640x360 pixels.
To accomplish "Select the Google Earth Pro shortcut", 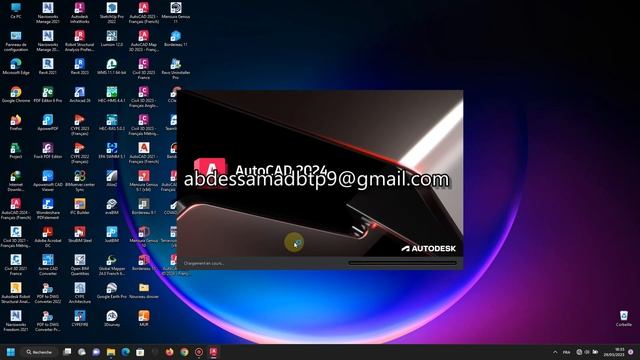I will click(111, 291).
